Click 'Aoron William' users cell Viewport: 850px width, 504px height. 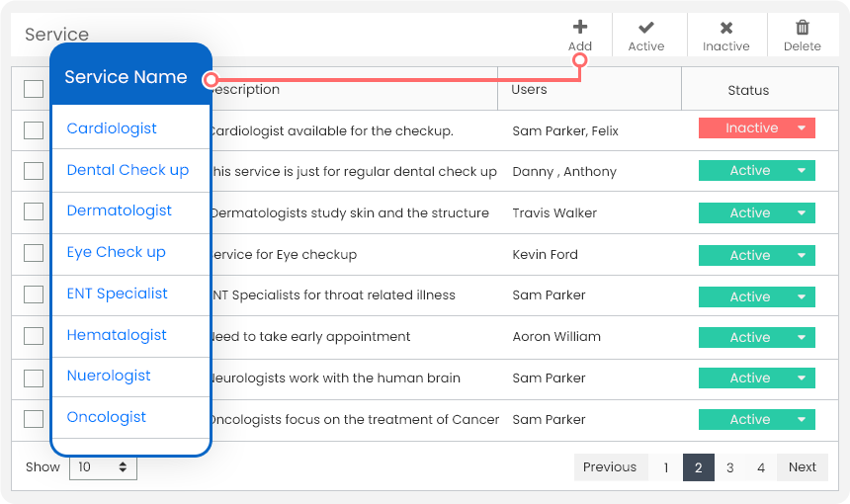click(x=556, y=337)
